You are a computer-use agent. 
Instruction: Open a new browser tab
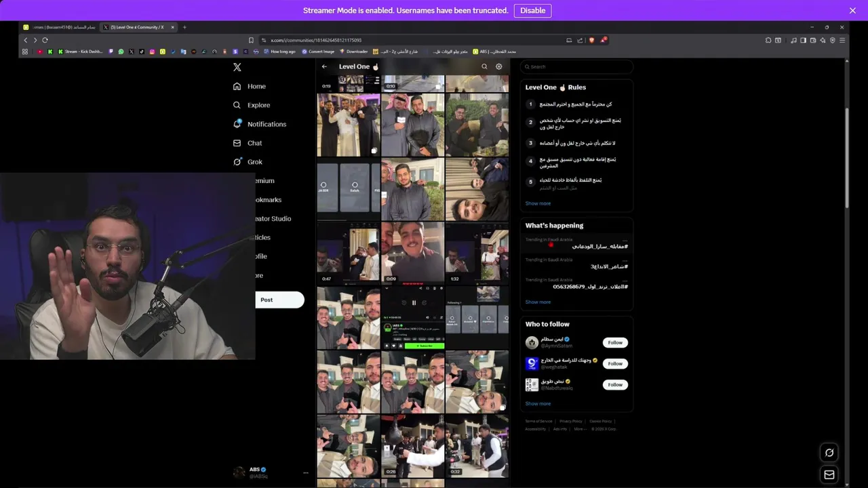click(x=184, y=27)
